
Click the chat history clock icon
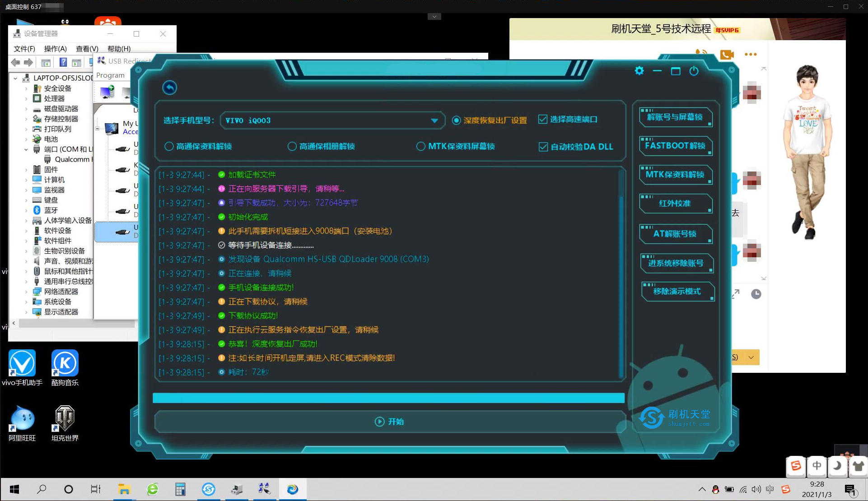coord(756,294)
